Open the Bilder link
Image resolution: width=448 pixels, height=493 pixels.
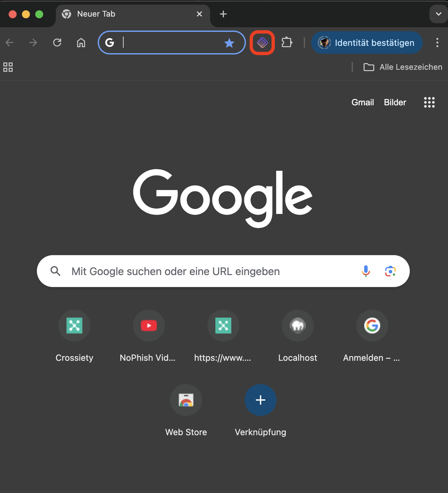395,102
